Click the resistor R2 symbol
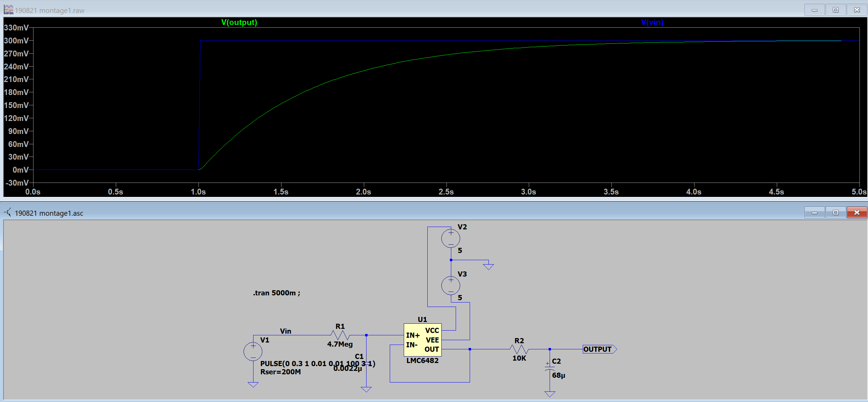This screenshot has width=868, height=402. pos(519,349)
